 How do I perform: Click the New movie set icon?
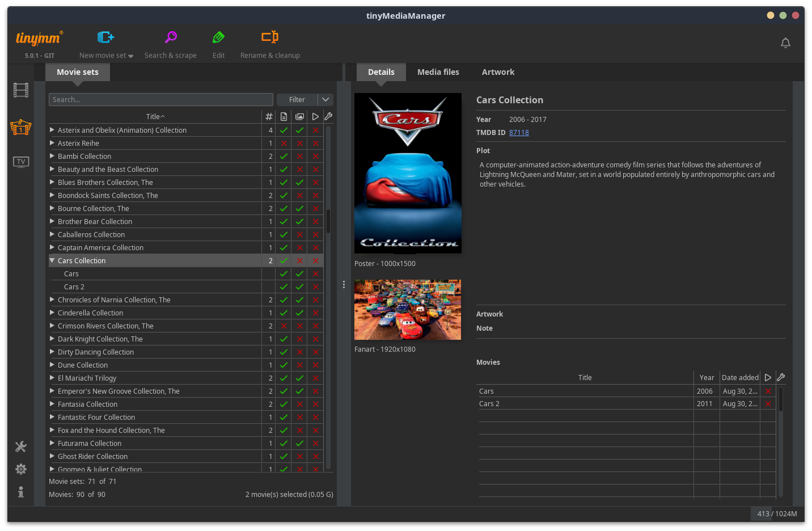(105, 38)
